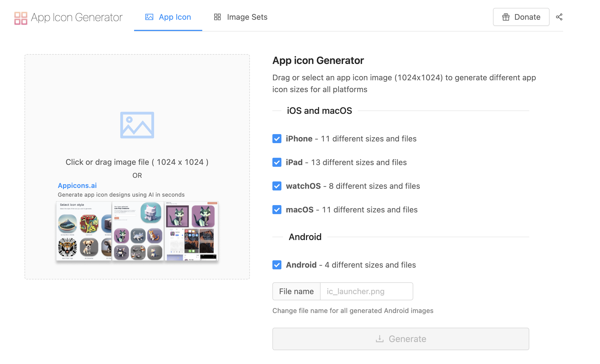Switch to the Image Sets tab
Viewport: 600px width, 364px height.
[240, 17]
